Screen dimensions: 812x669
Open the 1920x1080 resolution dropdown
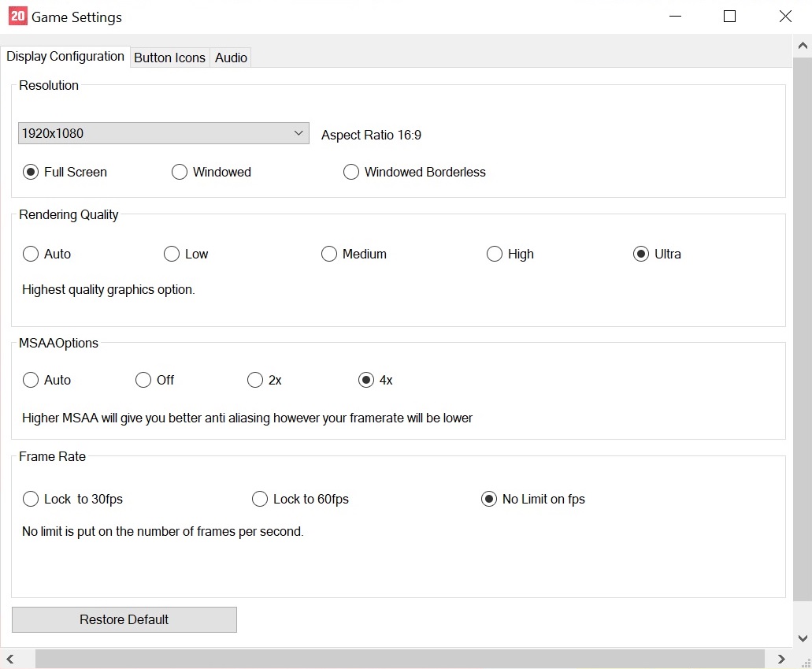tap(164, 133)
